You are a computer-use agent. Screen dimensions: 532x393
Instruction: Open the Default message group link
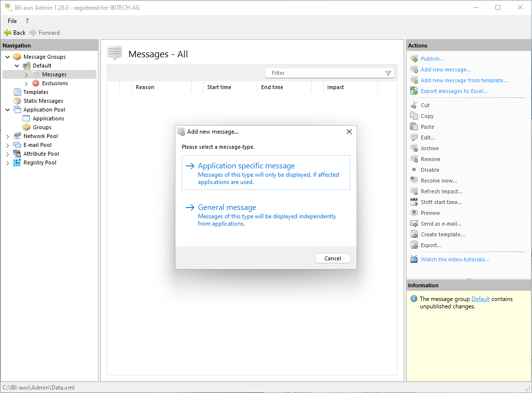480,299
